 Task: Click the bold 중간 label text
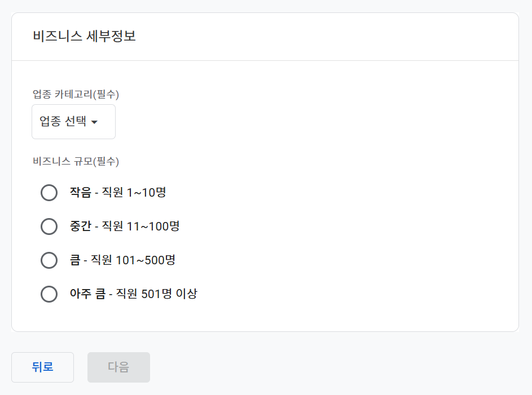[80, 227]
